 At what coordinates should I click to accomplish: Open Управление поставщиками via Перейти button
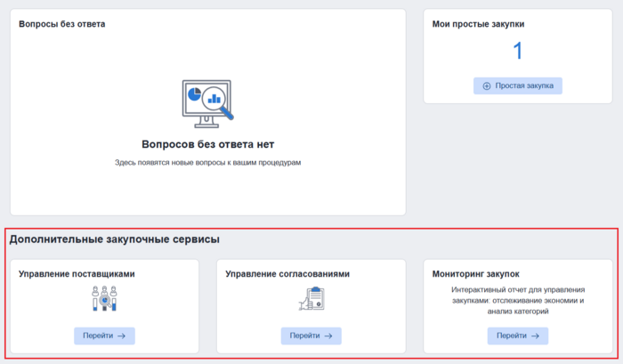coord(104,336)
